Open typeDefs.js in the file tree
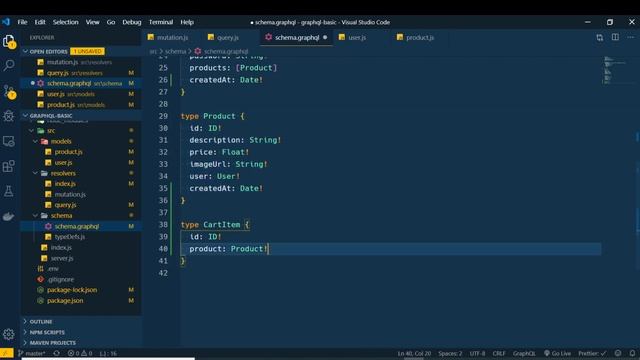 tap(69, 237)
